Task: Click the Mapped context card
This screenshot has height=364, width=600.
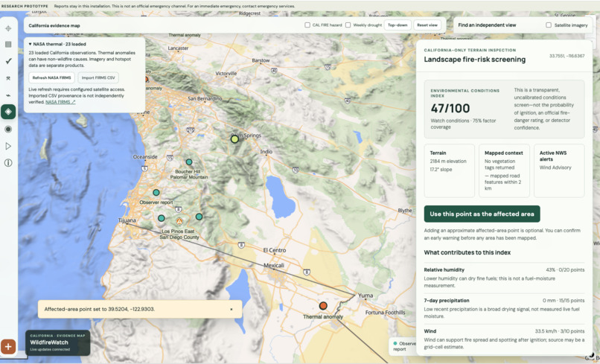Action: click(504, 170)
